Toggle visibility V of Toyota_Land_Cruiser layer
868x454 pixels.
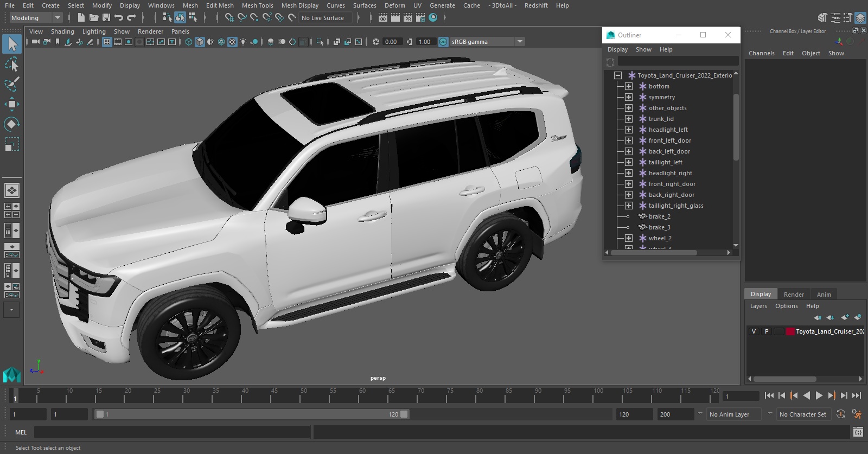754,331
